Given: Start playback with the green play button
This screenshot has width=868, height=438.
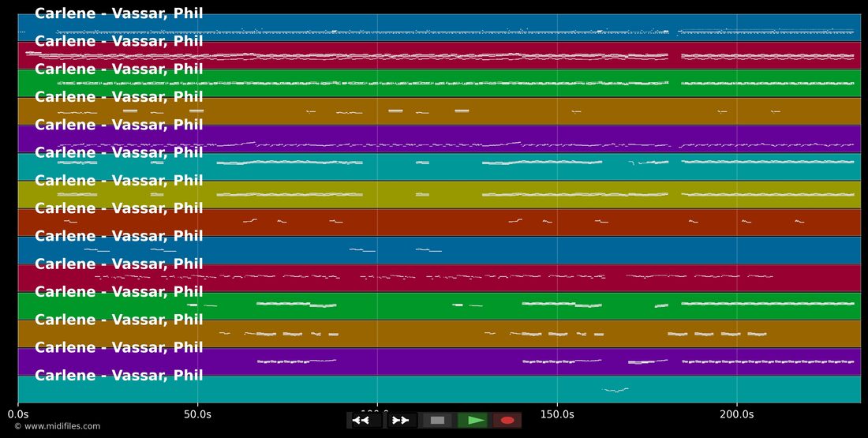Looking at the screenshot, I should coord(473,421).
